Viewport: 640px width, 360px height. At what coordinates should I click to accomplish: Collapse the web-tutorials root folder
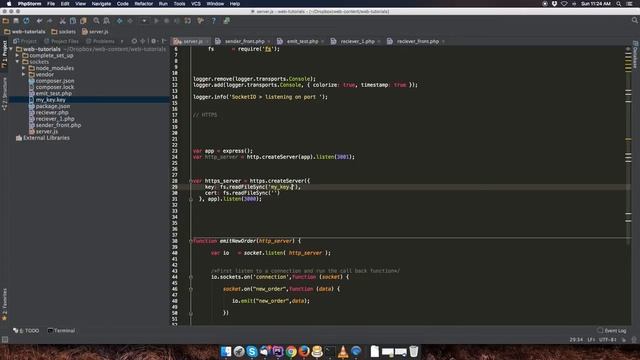11,49
